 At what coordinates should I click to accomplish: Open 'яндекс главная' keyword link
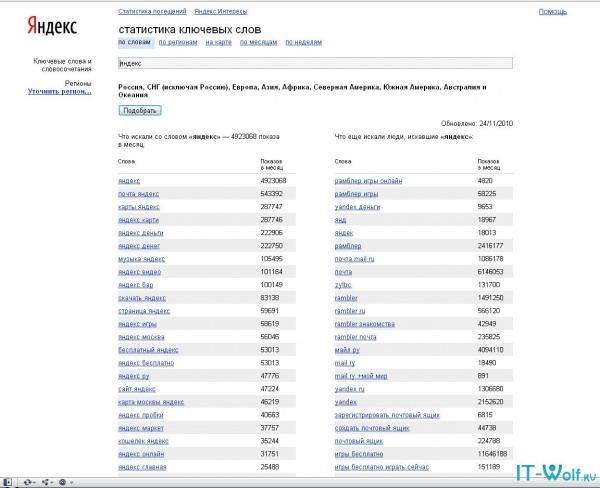point(142,467)
